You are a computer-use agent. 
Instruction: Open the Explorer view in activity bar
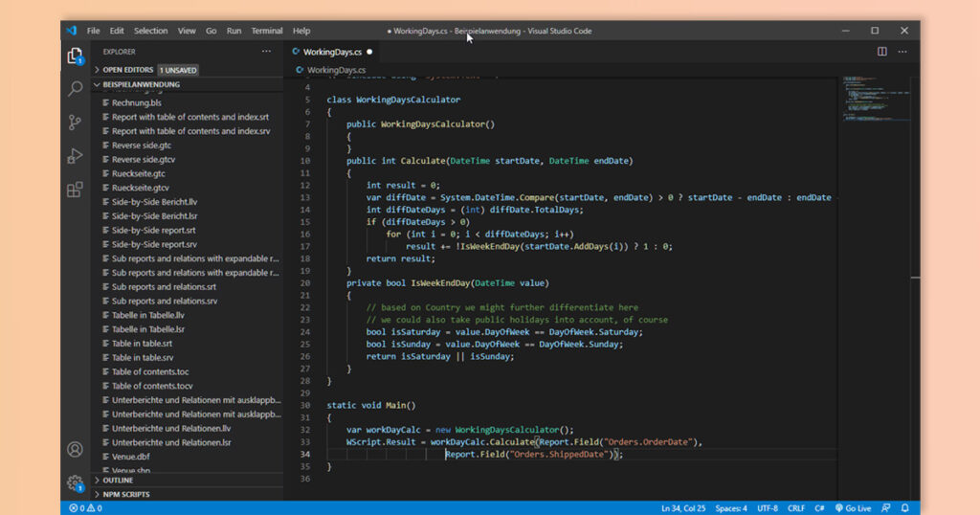click(75, 56)
